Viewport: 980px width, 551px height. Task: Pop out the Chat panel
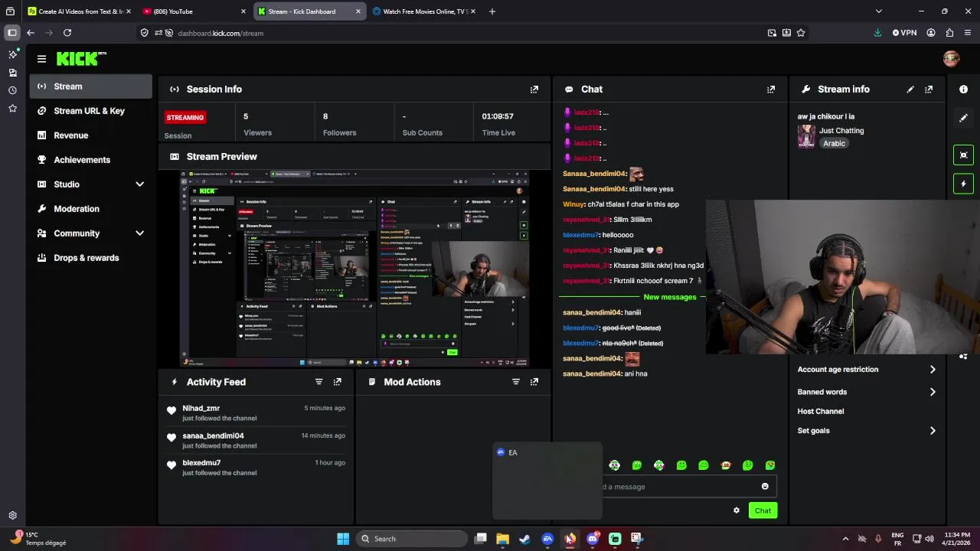point(771,90)
